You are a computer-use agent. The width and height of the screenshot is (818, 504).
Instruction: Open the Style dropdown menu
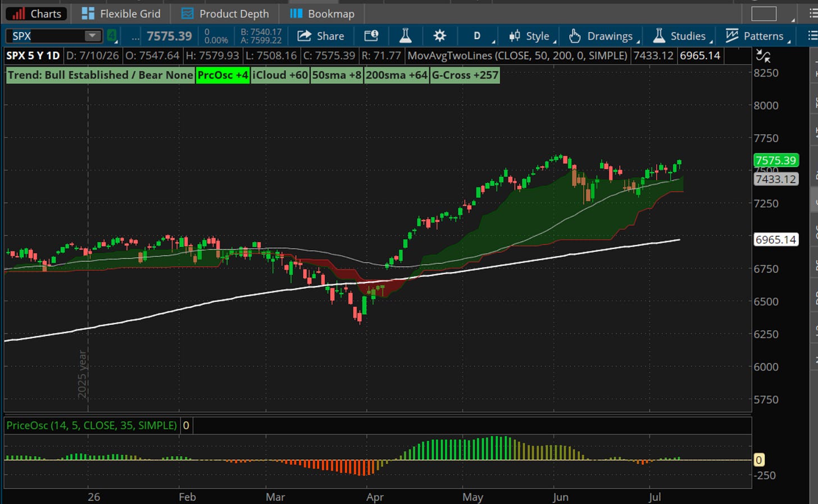point(532,36)
